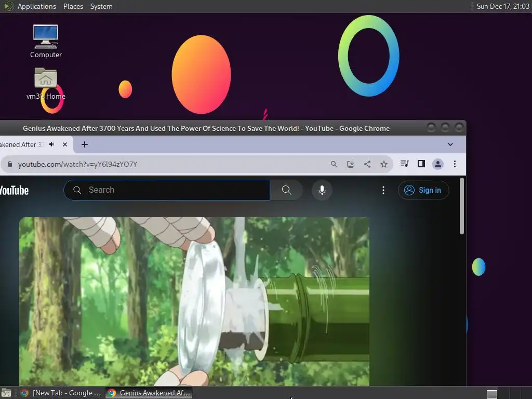Bookmark this page with the star
The height and width of the screenshot is (399, 532).
384,164
